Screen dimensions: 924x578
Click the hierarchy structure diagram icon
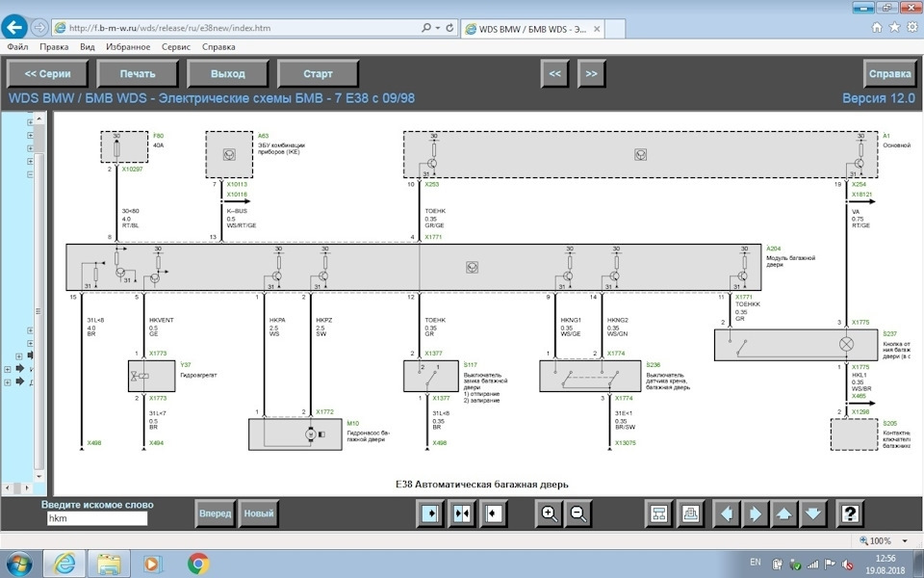click(658, 513)
